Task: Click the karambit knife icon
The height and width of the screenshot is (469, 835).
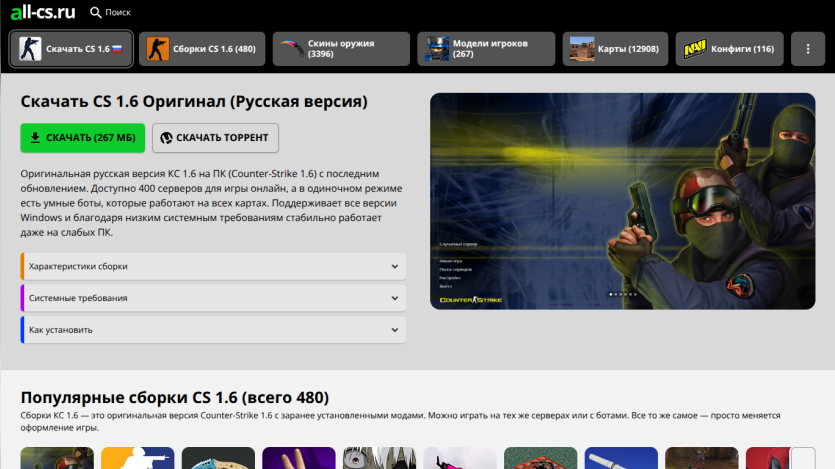Action: click(x=292, y=48)
